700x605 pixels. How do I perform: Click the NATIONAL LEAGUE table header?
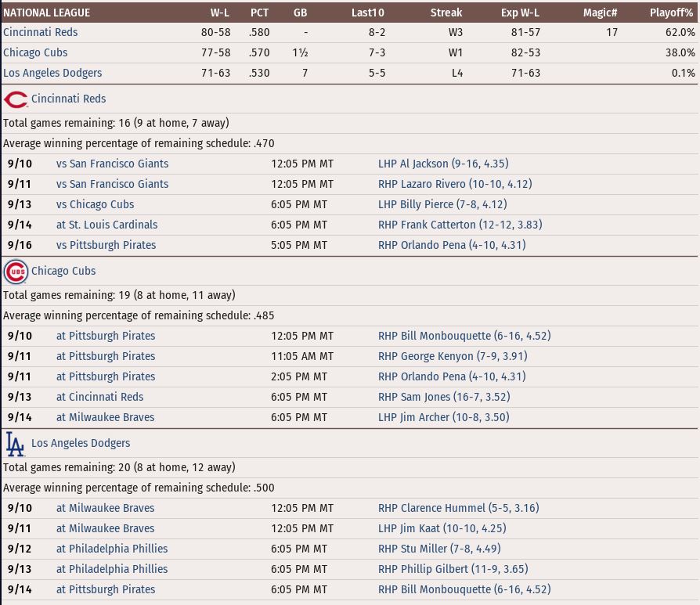click(x=46, y=13)
